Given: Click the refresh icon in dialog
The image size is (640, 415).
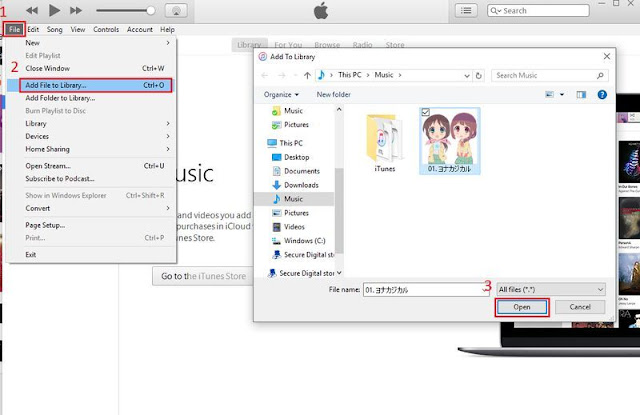Looking at the screenshot, I should coord(479,75).
